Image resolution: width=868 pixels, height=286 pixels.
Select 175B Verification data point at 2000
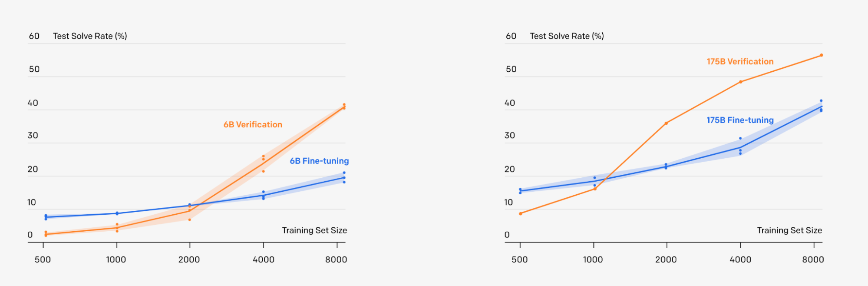pyautogui.click(x=666, y=123)
